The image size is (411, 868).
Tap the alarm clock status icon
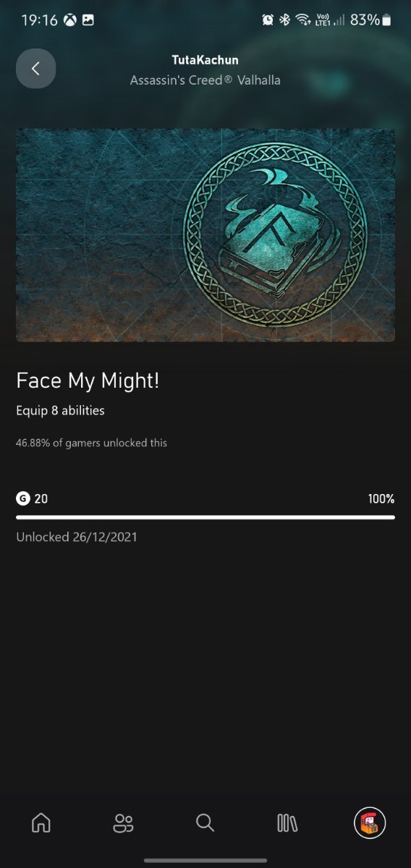[x=268, y=20]
